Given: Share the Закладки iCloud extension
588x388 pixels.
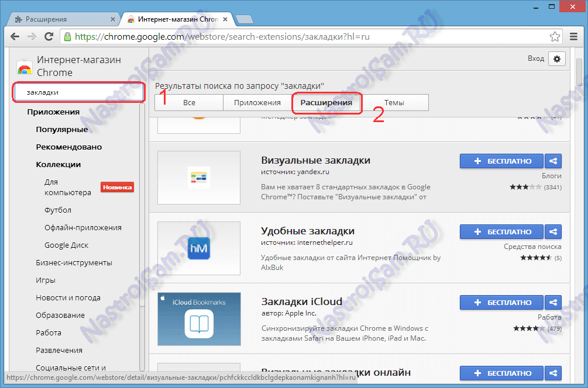Looking at the screenshot, I should coord(553,302).
